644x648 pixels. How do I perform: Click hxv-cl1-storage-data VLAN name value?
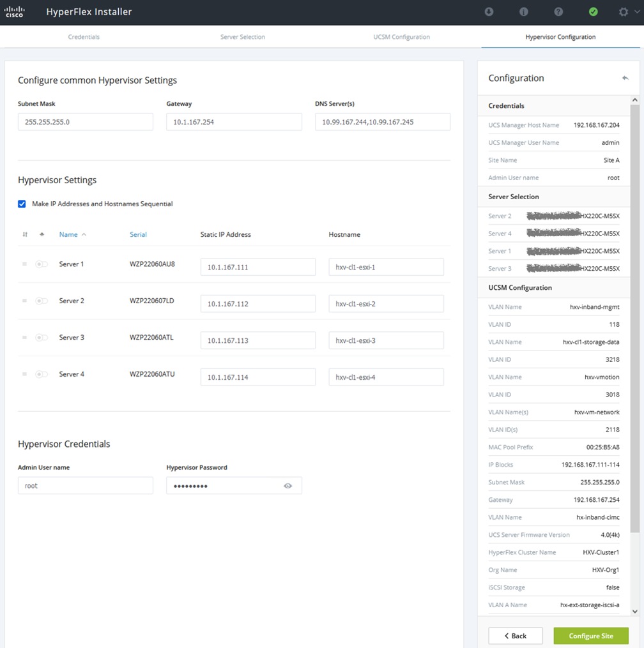[x=590, y=342]
